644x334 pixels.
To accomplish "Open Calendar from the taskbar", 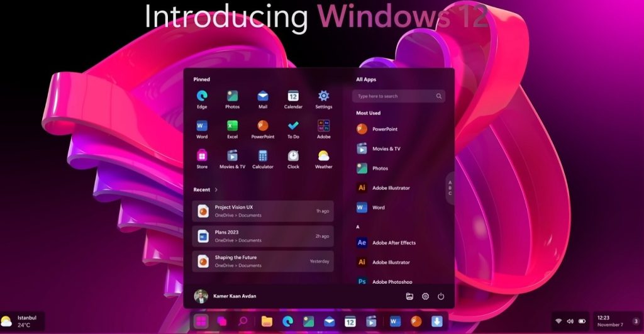I will pyautogui.click(x=350, y=321).
